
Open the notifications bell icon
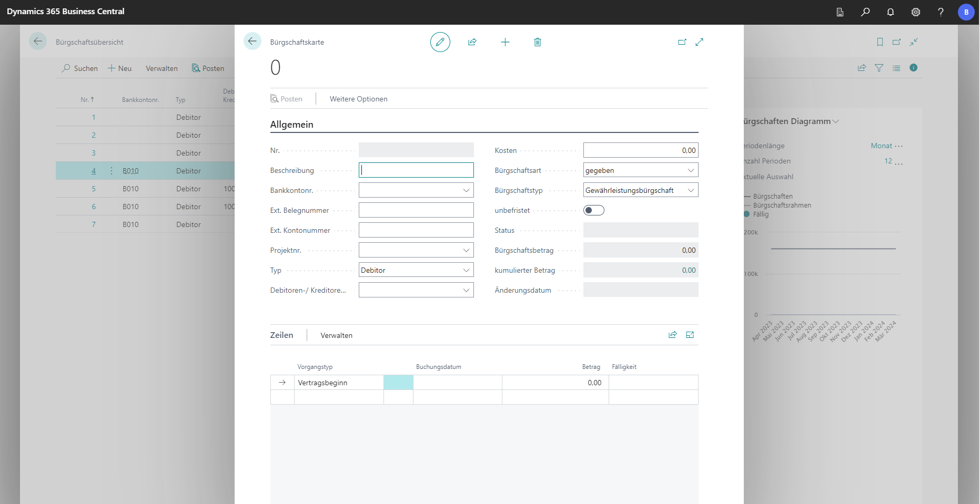point(891,12)
